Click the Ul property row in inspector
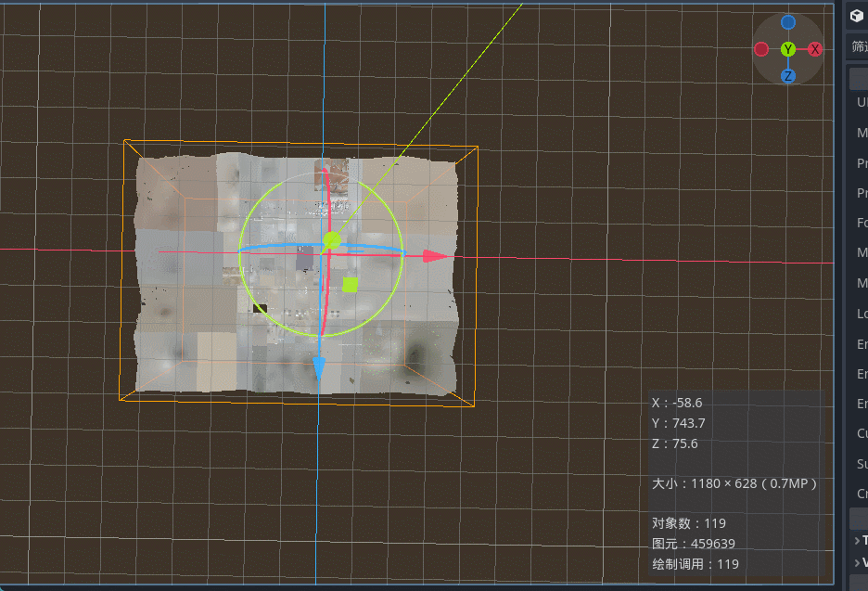This screenshot has height=591, width=868. coord(862,102)
